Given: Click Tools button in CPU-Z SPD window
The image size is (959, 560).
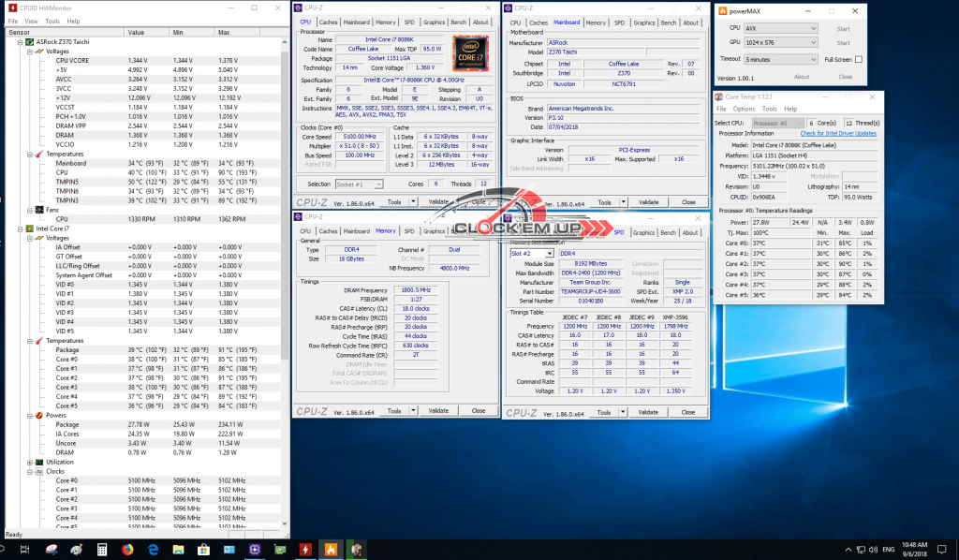Looking at the screenshot, I should [x=604, y=413].
